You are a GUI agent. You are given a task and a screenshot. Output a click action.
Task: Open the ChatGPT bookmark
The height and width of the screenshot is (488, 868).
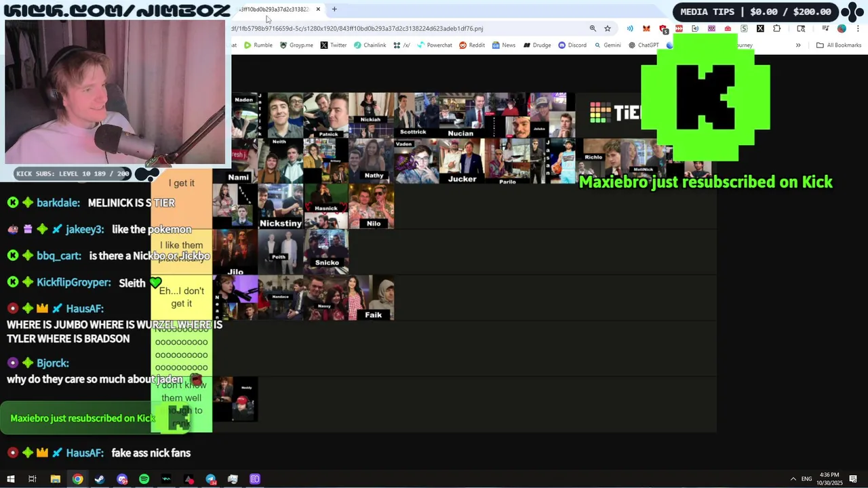(644, 45)
